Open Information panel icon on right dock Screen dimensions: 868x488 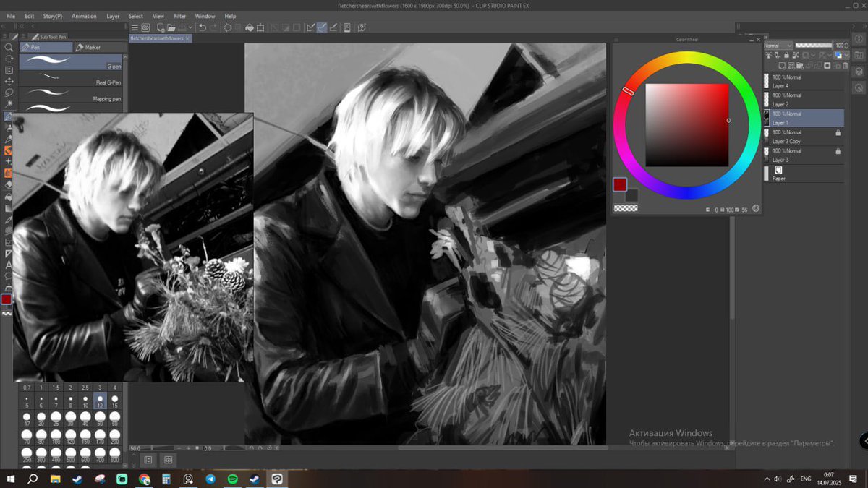[859, 40]
